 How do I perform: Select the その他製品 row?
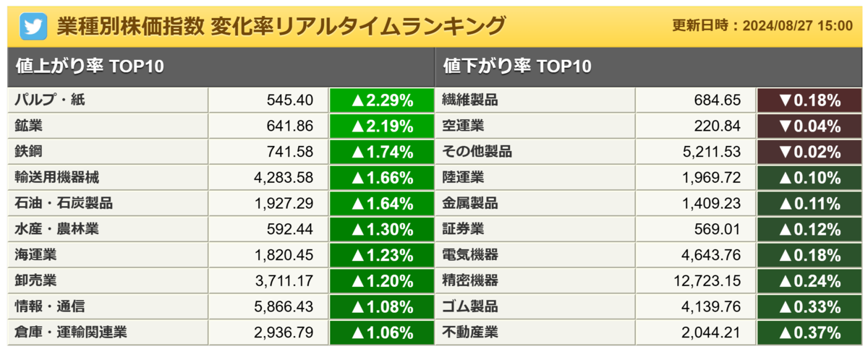click(x=648, y=152)
